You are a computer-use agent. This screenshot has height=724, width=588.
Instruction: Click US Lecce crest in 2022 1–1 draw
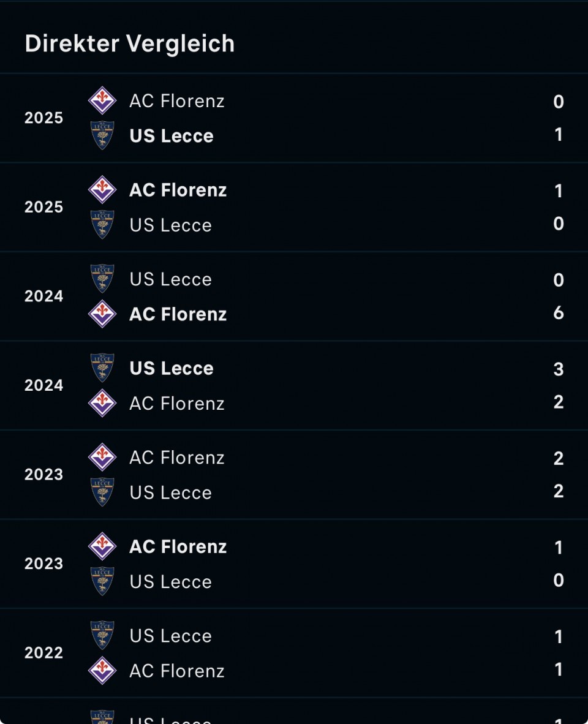(102, 635)
